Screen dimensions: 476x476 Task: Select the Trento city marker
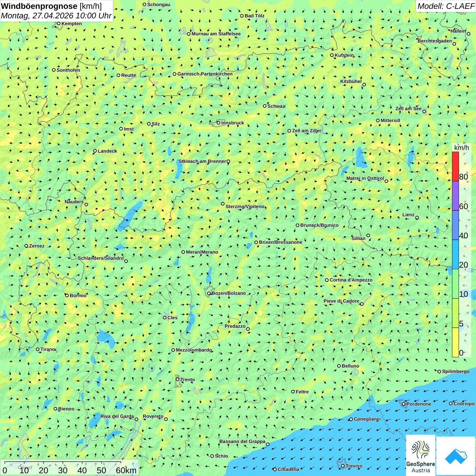coord(177,379)
